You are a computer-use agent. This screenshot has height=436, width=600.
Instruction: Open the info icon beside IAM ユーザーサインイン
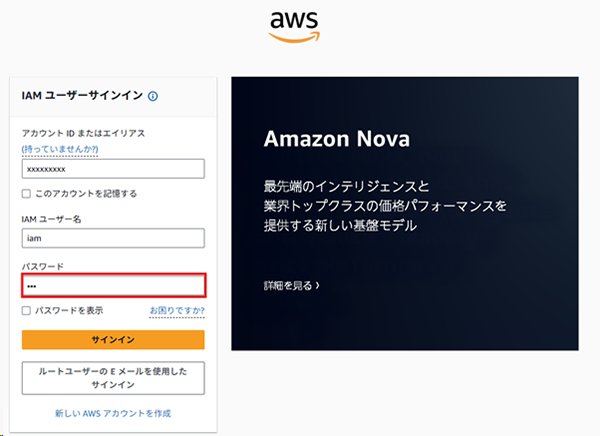(153, 96)
